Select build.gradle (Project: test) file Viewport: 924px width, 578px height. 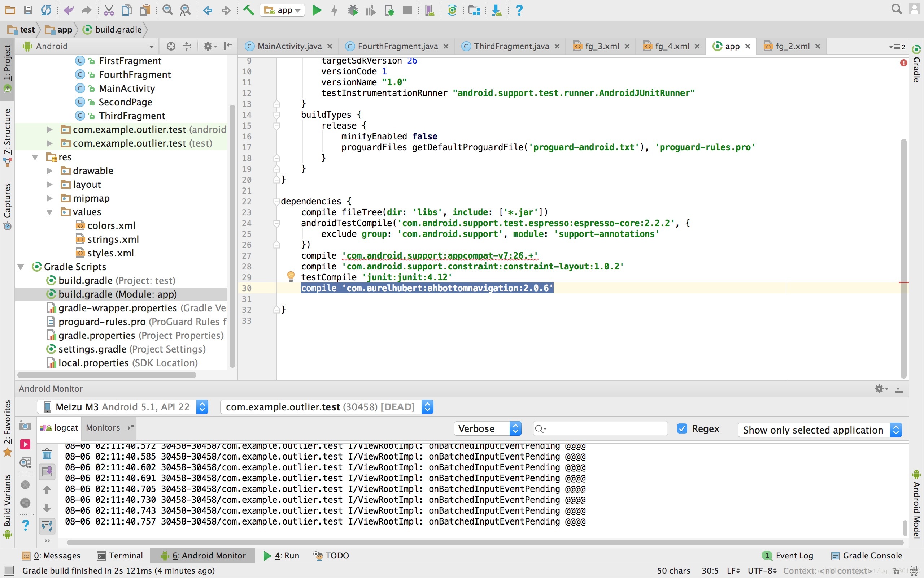click(x=117, y=280)
